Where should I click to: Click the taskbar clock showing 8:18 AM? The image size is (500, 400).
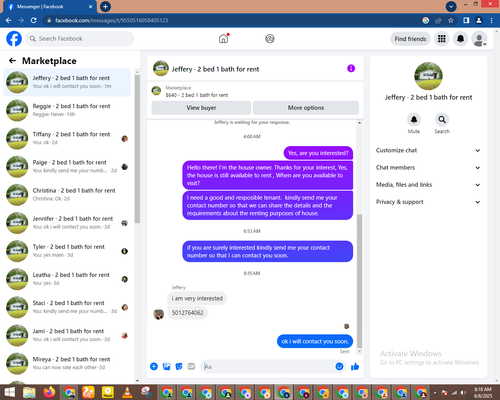[483, 392]
